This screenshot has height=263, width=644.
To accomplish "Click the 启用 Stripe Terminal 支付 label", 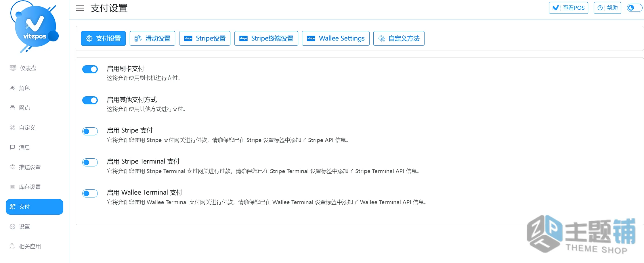I will (143, 162).
